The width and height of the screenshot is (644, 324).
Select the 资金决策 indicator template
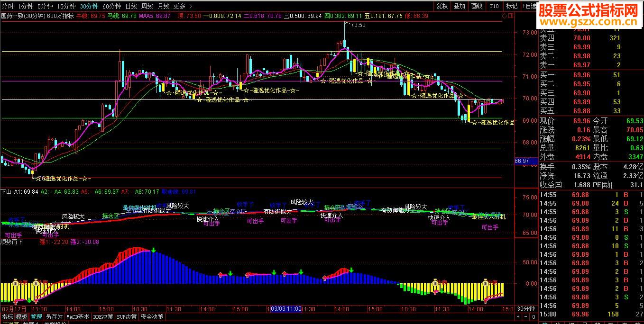click(152, 316)
